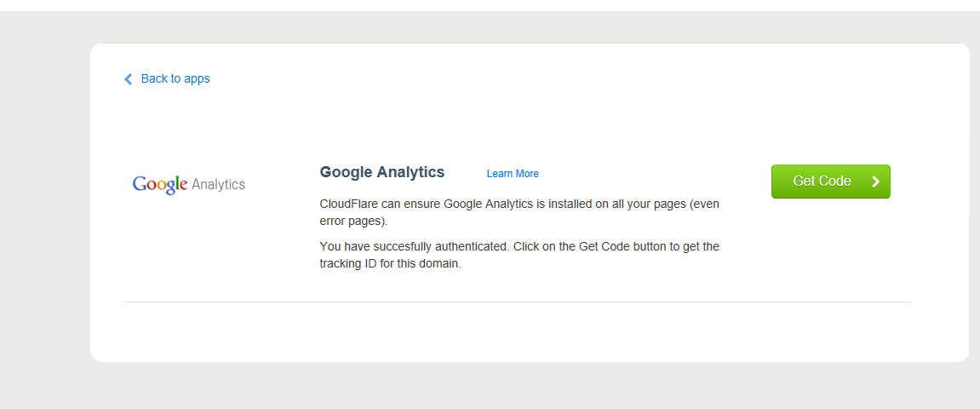Click the blue back chevron icon
Image resolution: width=980 pixels, height=409 pixels.
point(129,79)
